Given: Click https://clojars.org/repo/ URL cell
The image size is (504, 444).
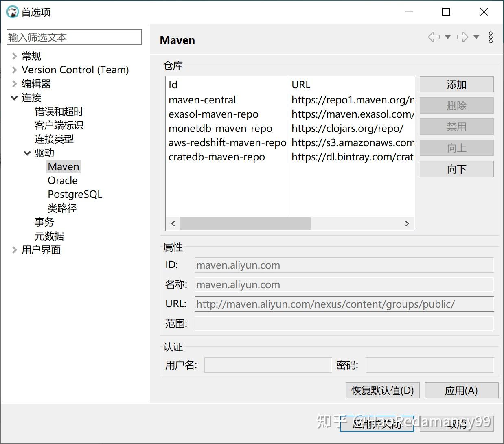Looking at the screenshot, I should 348,129.
